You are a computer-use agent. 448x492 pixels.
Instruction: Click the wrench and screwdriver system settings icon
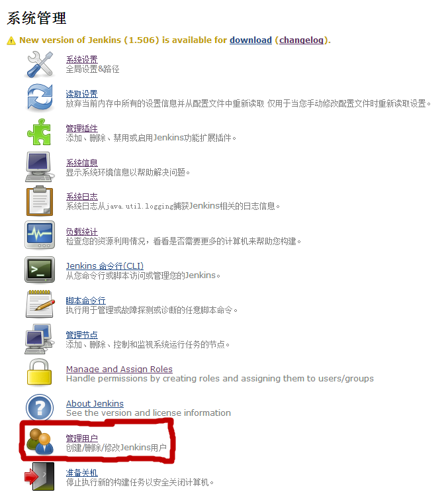[x=40, y=64]
